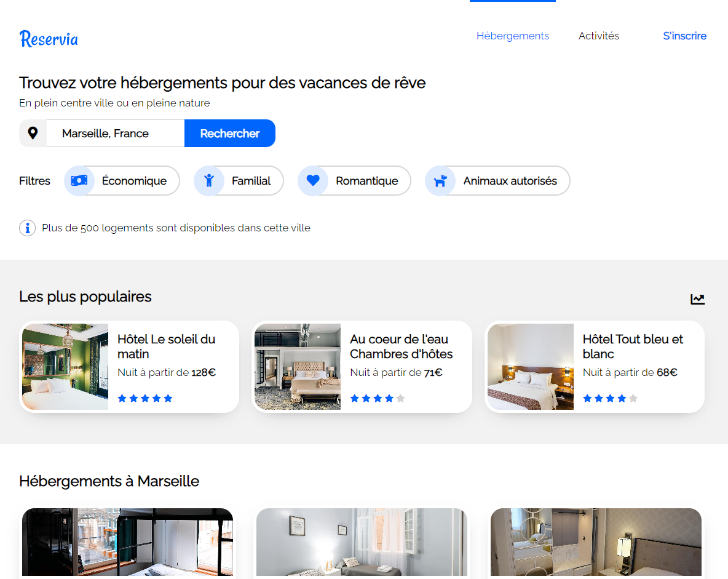Viewport: 728px width, 579px height.
Task: Click the heart Romantique icon
Action: click(x=313, y=181)
